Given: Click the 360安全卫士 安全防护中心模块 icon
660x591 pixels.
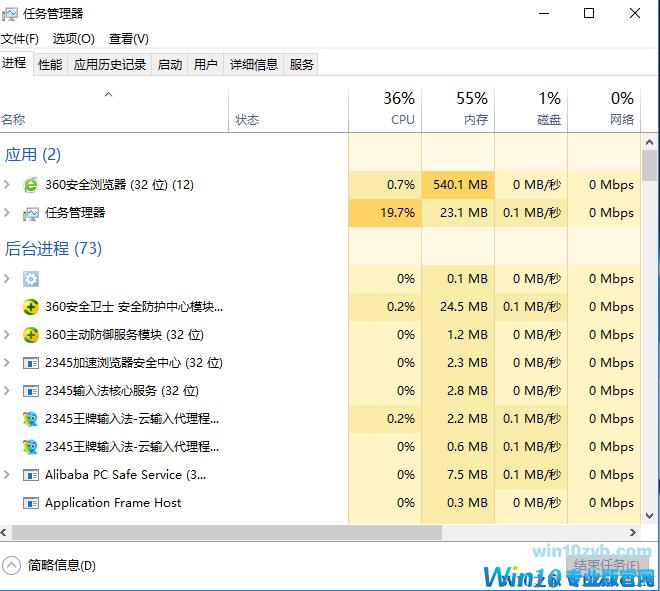Looking at the screenshot, I should pos(31,307).
